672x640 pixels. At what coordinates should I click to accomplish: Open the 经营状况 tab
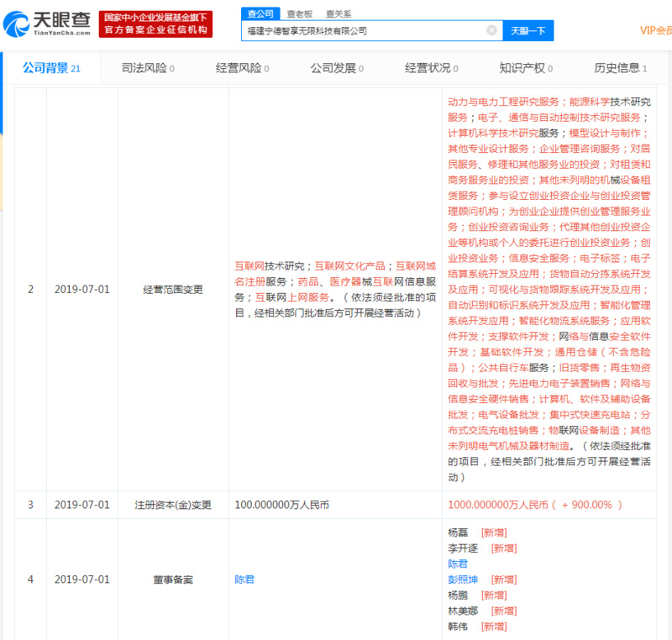coord(431,68)
